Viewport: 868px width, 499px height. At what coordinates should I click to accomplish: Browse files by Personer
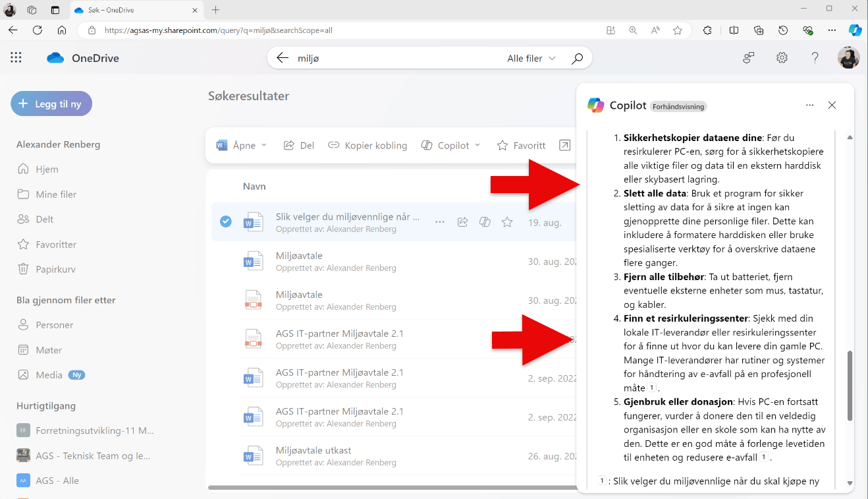pyautogui.click(x=45, y=324)
